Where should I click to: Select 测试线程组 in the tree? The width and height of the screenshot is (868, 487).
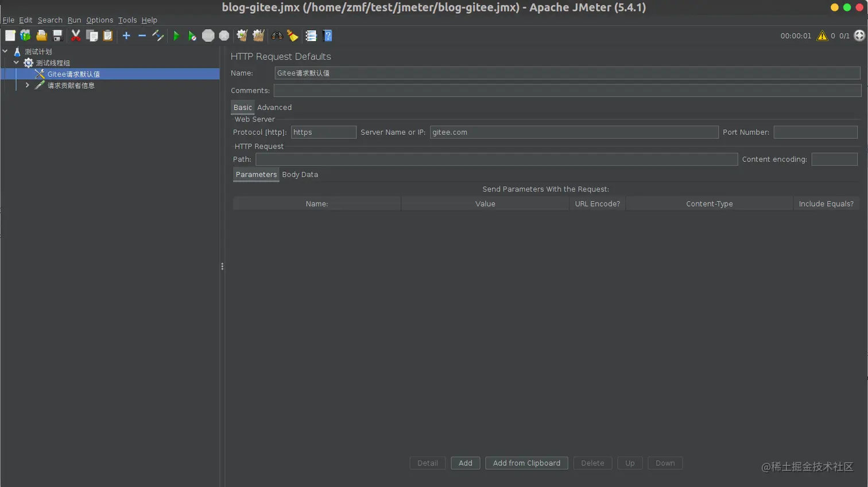[x=53, y=63]
